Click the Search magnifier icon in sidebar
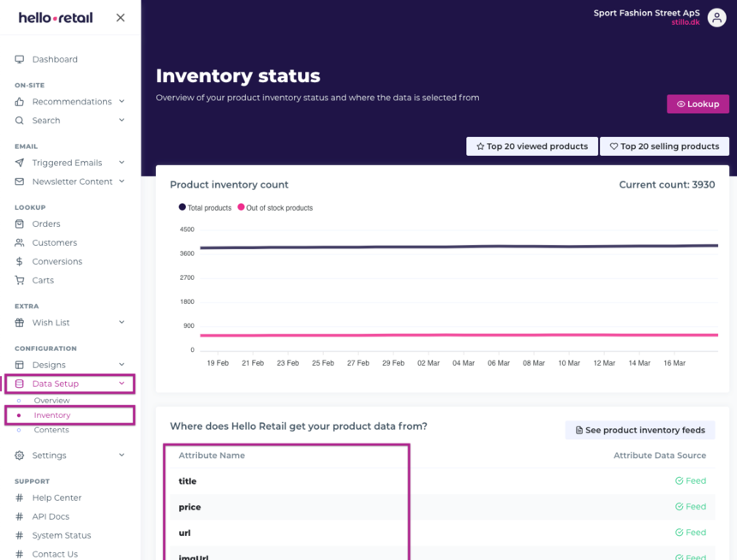737x560 pixels. point(20,121)
